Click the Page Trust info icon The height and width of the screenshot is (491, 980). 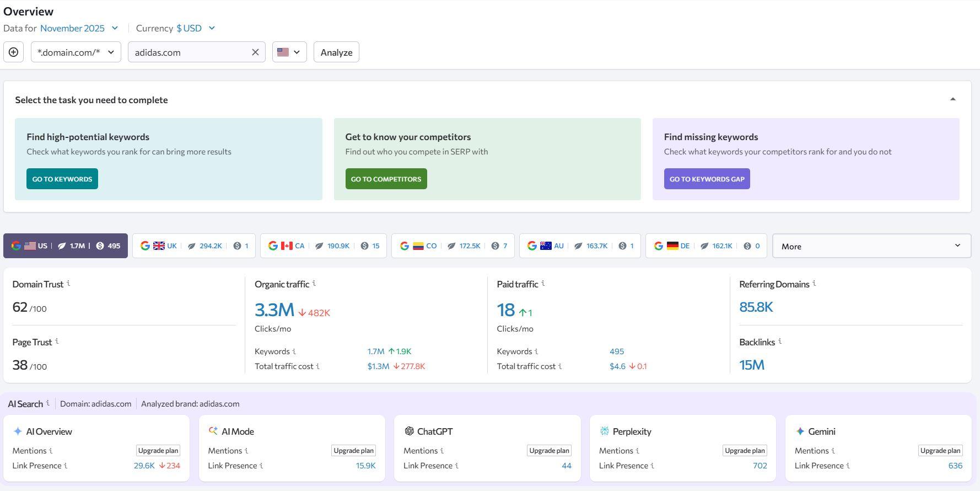(57, 341)
